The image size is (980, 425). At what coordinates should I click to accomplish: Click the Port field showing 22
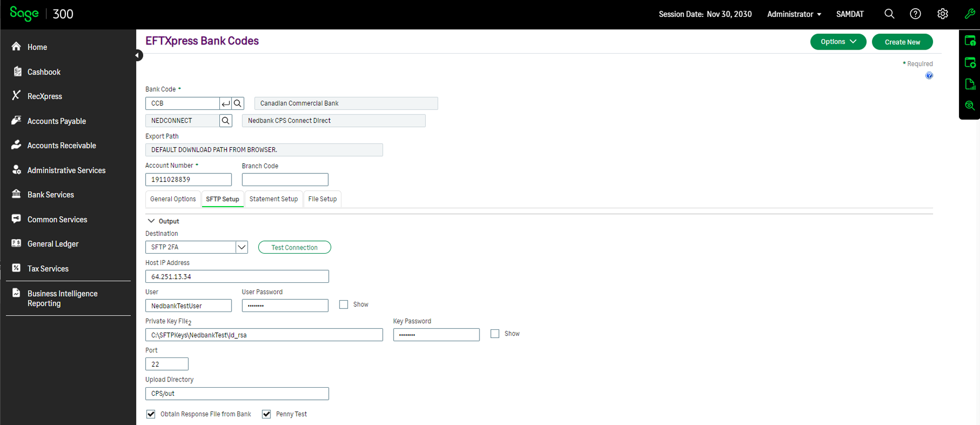(167, 364)
